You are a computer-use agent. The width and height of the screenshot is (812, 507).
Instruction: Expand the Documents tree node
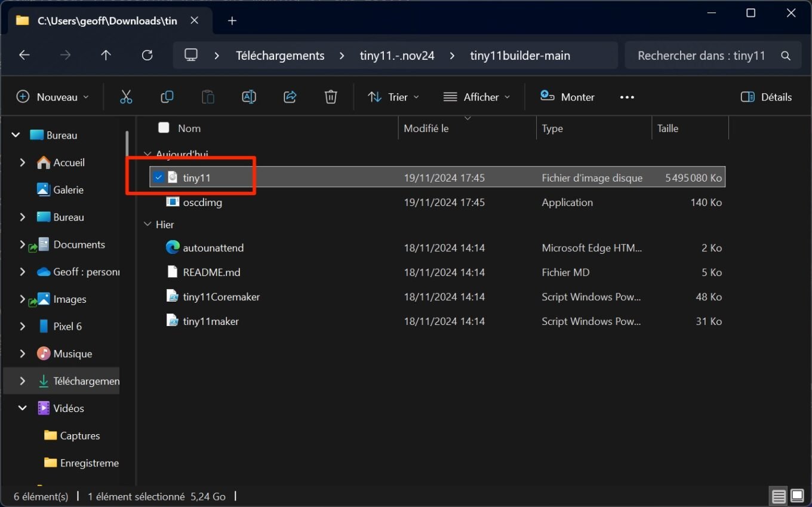[23, 245]
